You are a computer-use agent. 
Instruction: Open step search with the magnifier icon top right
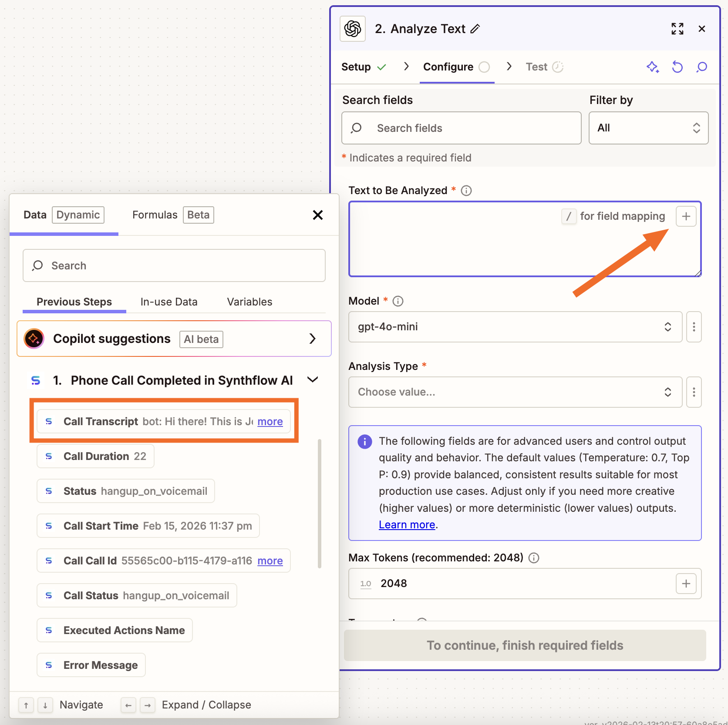point(702,67)
